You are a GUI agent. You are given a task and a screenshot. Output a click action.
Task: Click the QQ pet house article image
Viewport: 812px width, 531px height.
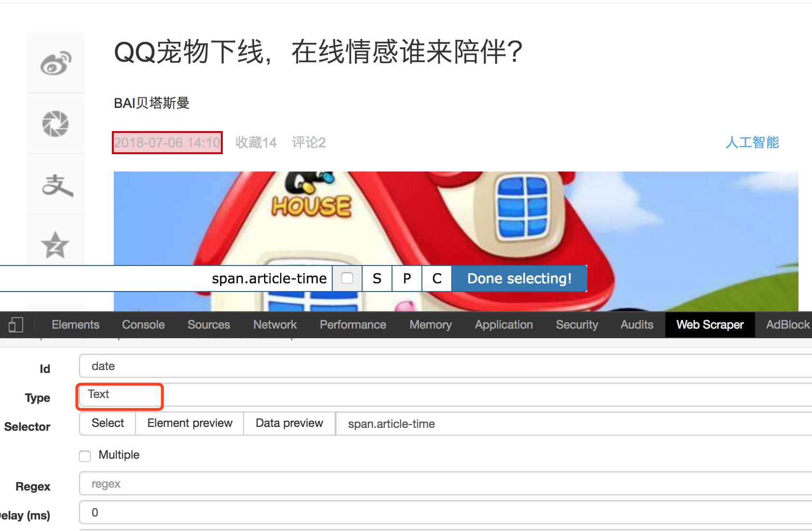(x=456, y=241)
